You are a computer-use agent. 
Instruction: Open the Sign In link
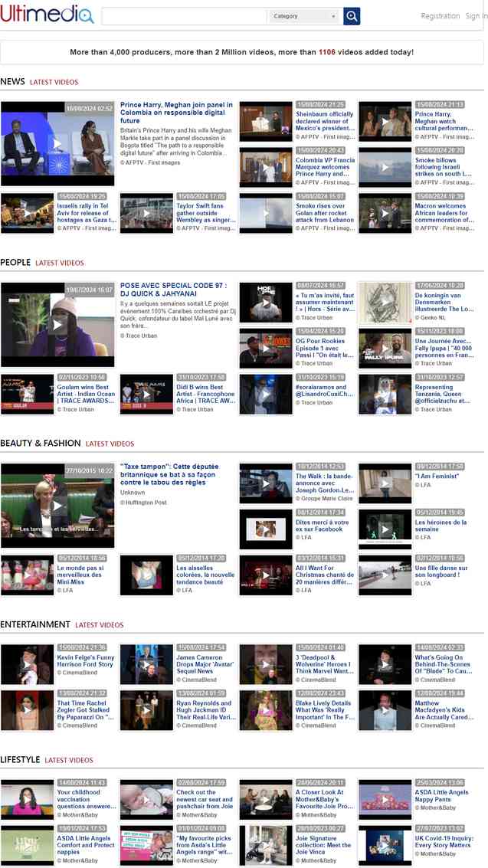point(476,16)
